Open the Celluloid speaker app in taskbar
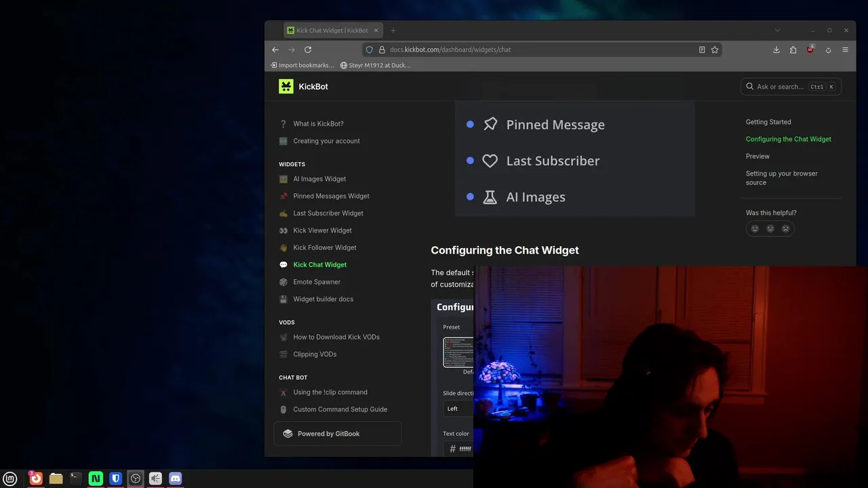Viewport: 868px width, 488px height. [155, 479]
